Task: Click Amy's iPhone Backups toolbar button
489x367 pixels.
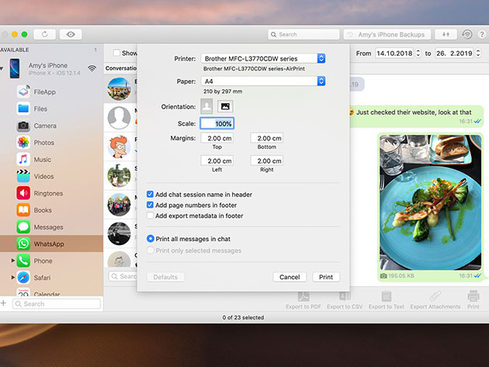Action: pyautogui.click(x=387, y=34)
